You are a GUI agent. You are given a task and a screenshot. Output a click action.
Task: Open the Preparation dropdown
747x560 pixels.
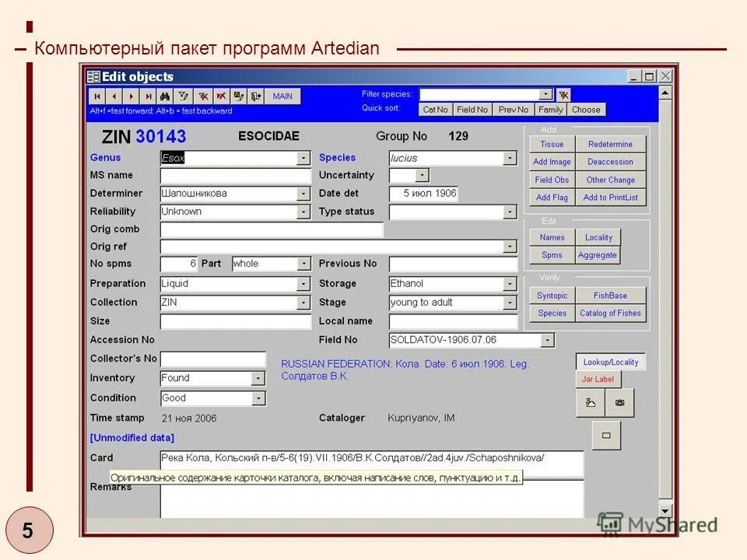303,284
